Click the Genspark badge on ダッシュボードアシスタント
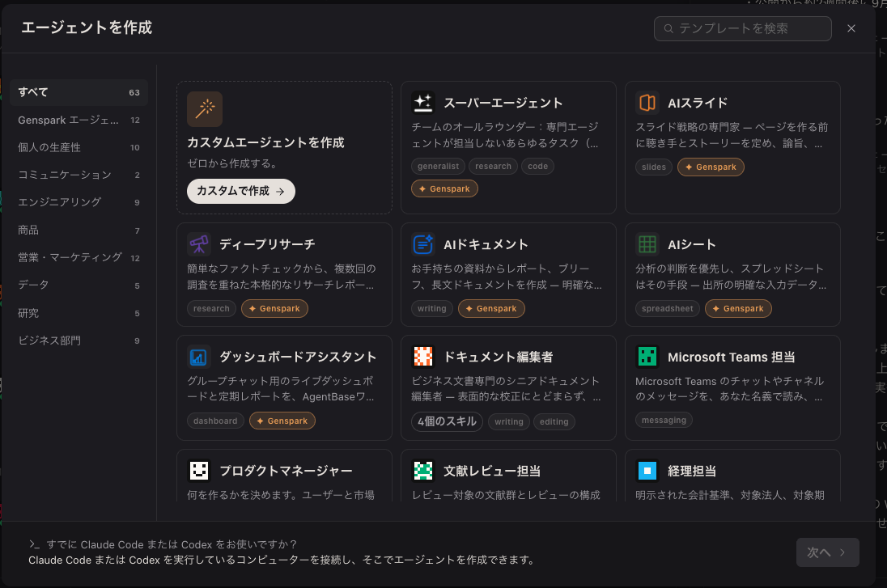This screenshot has width=887, height=588. pos(282,421)
